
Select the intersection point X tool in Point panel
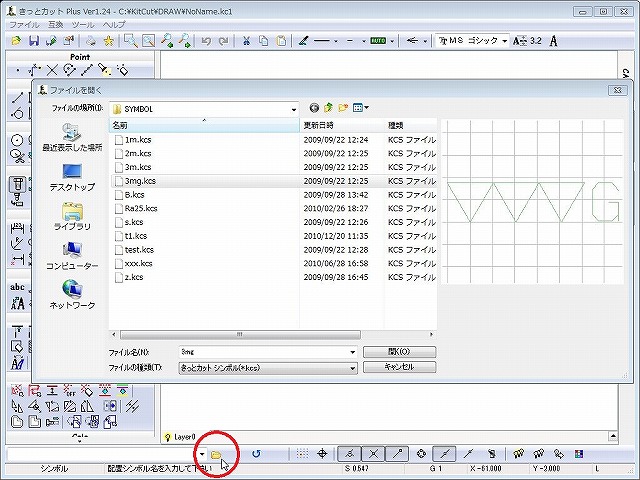[52, 71]
